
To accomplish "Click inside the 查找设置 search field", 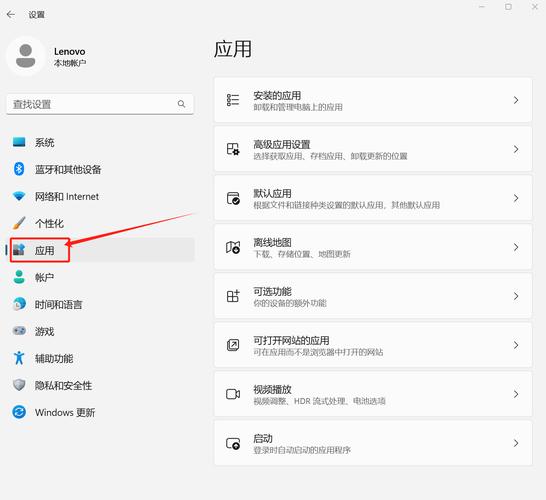I will pos(100,104).
